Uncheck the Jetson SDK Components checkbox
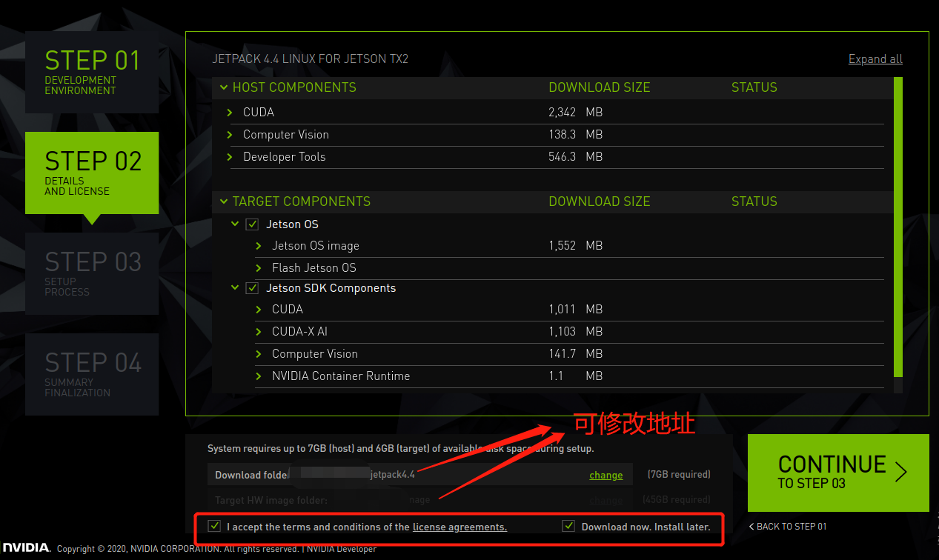Screen dimensions: 939x560 point(252,288)
